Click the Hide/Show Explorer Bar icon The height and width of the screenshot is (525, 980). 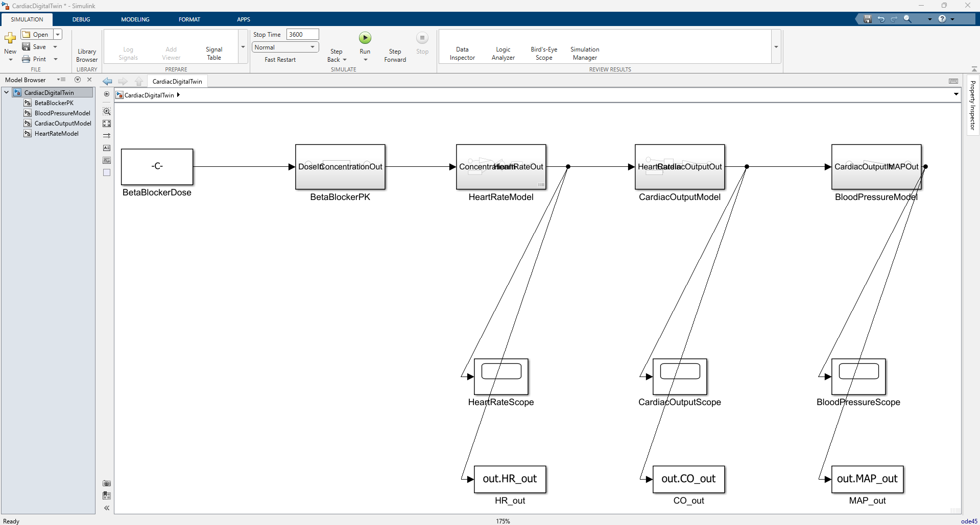point(107,94)
